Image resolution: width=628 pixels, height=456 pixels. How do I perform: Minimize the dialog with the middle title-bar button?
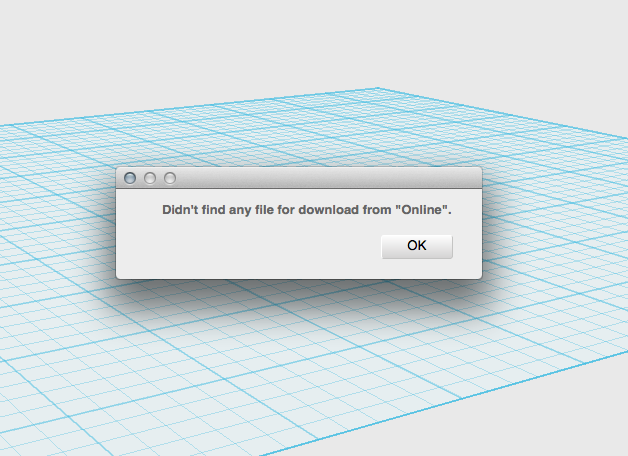coord(150,178)
